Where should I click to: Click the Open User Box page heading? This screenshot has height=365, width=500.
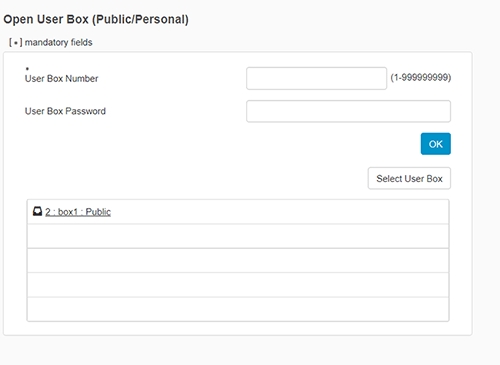pos(96,19)
